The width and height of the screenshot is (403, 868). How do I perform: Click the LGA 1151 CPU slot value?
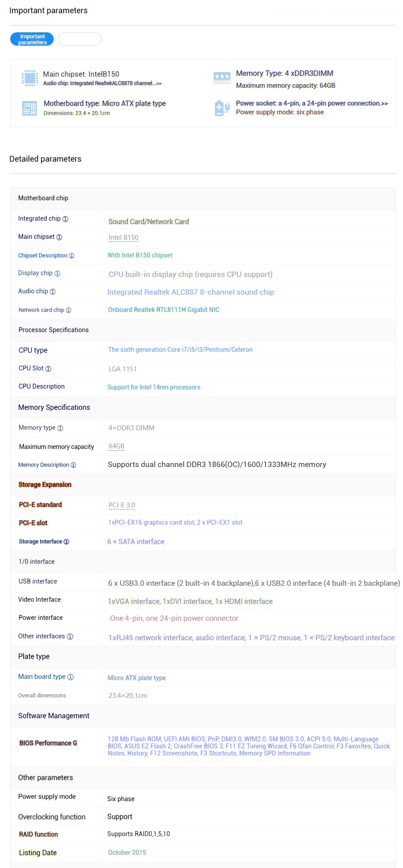coord(122,369)
